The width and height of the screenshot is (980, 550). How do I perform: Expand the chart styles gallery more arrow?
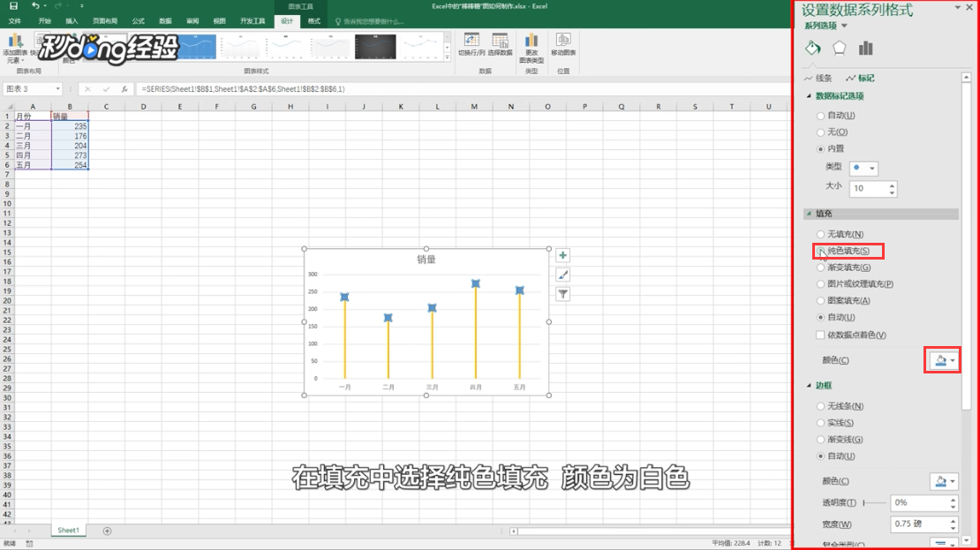pos(448,57)
